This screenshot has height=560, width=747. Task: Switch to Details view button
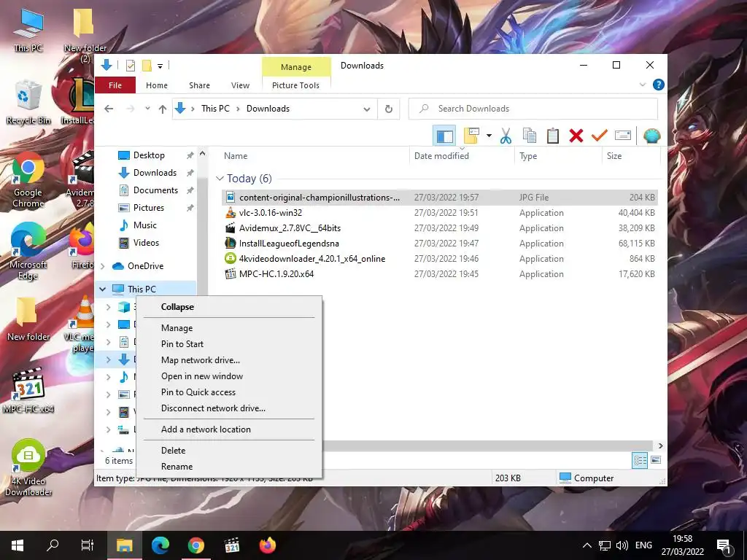point(640,460)
